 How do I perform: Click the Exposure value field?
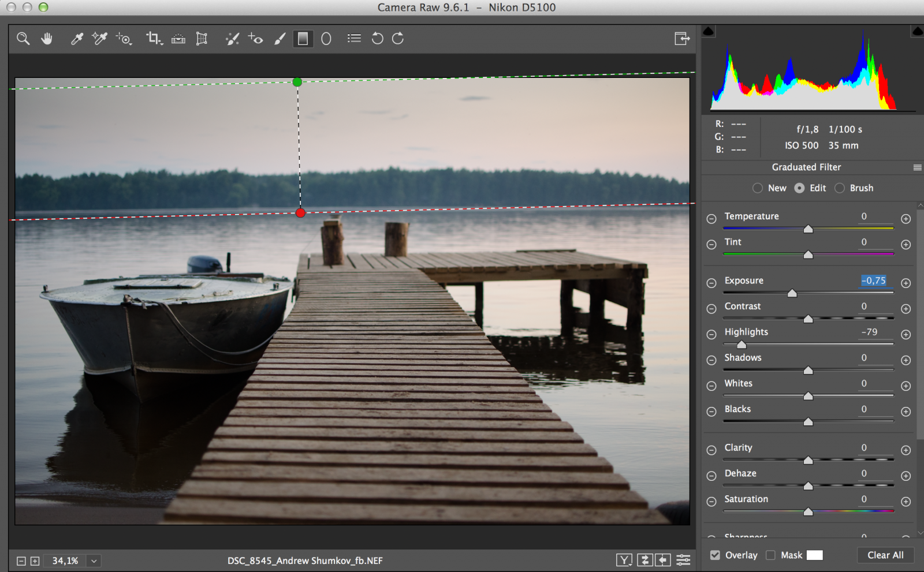click(874, 281)
